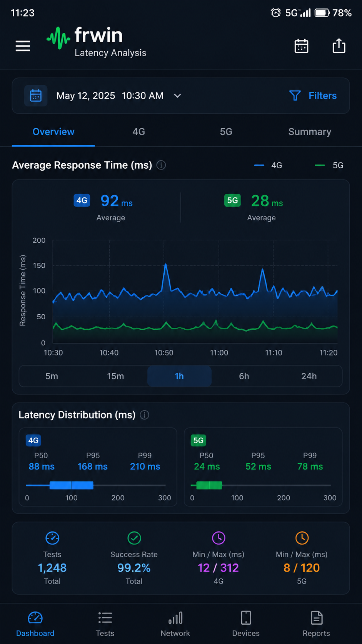362x644 pixels.
Task: Open the Dashboard navigation item
Action: tap(35, 624)
